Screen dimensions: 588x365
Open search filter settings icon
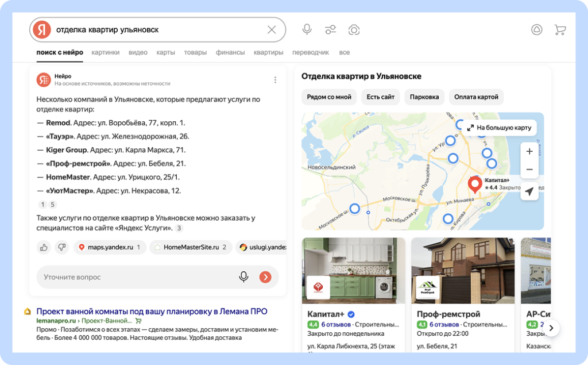click(x=330, y=30)
